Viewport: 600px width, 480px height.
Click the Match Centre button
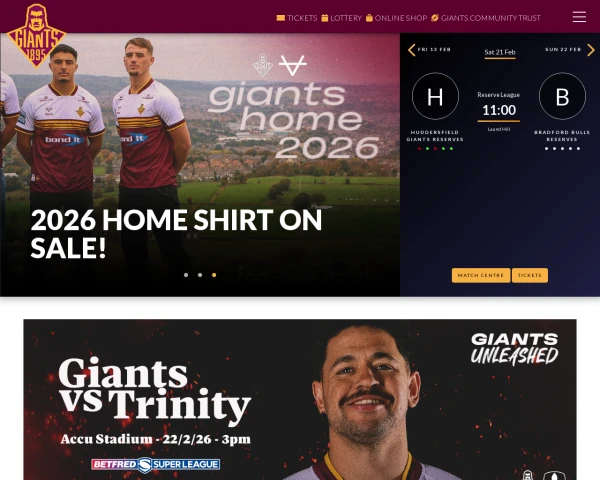point(481,275)
